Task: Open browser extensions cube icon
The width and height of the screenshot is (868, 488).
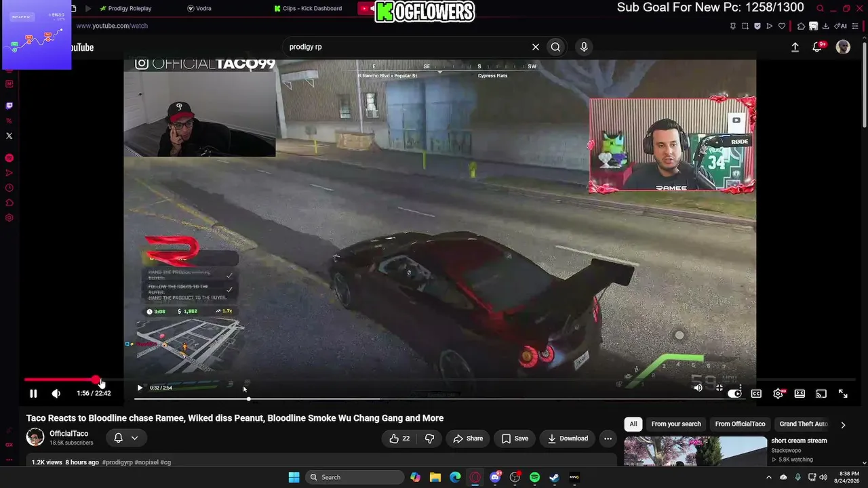Action: coord(801,26)
